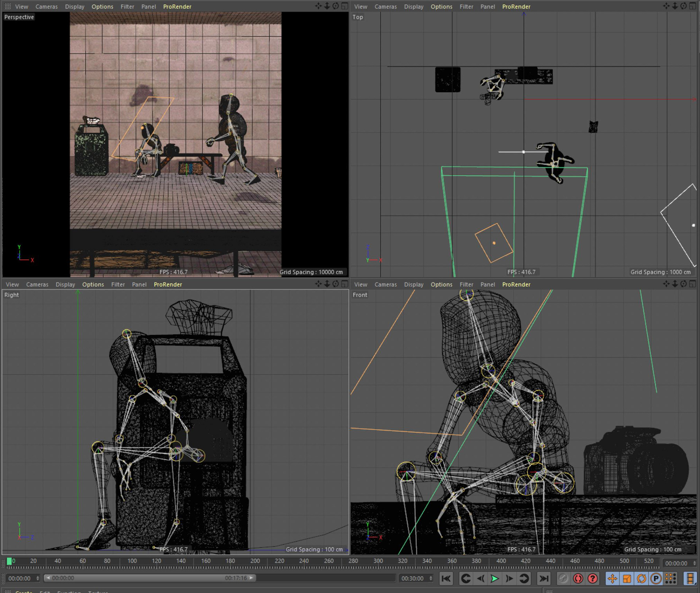Open the film strip Play Mode dropdown
Viewport: 700px width, 593px height.
coord(690,578)
